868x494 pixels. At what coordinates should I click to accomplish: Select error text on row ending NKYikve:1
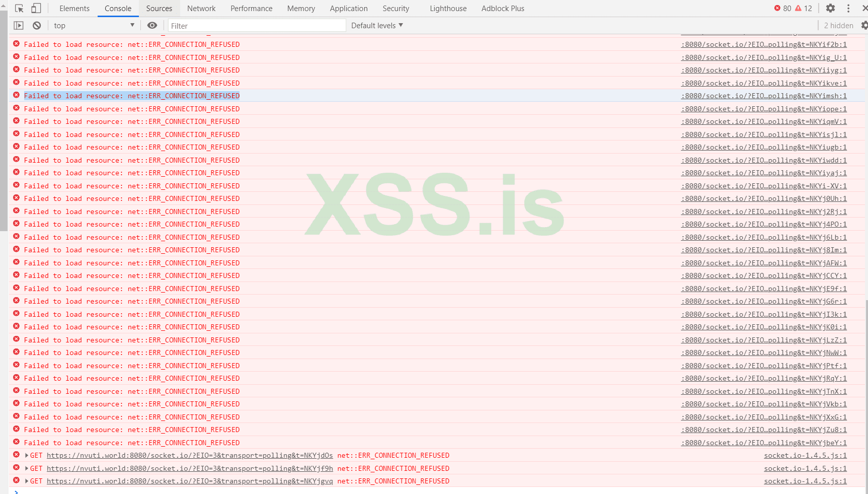click(x=132, y=83)
